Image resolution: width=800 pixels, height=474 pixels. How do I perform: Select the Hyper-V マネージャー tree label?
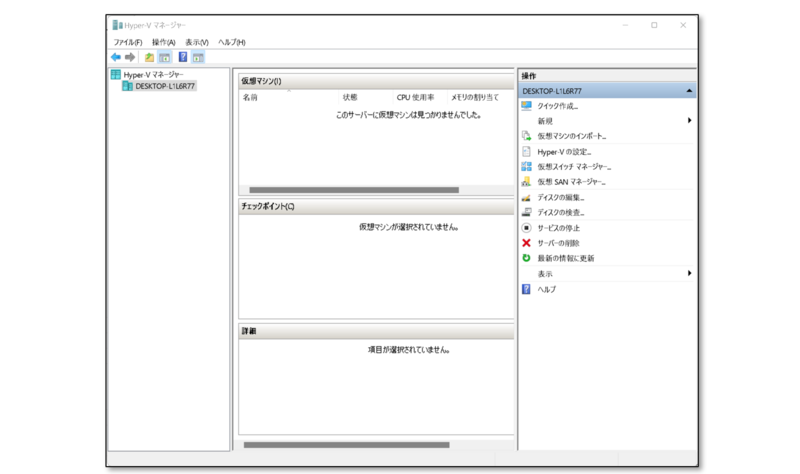click(153, 74)
